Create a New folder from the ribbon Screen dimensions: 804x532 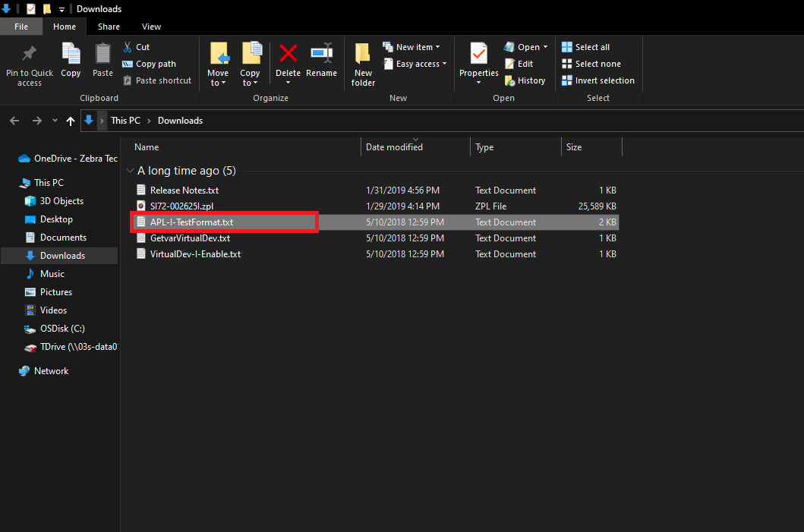point(363,55)
